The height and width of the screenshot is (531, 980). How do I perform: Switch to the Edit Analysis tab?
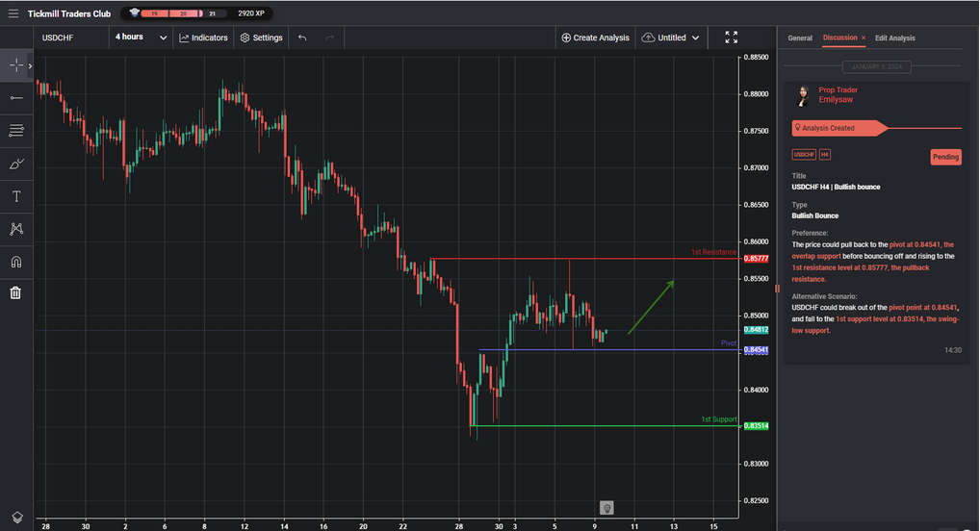(x=894, y=38)
